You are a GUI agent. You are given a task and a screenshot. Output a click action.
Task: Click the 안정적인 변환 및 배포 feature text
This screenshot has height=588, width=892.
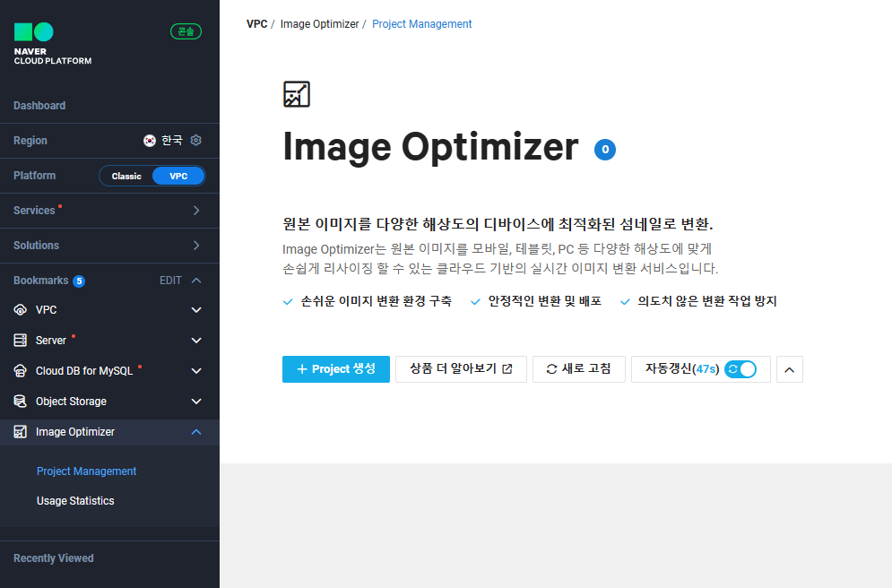click(544, 301)
